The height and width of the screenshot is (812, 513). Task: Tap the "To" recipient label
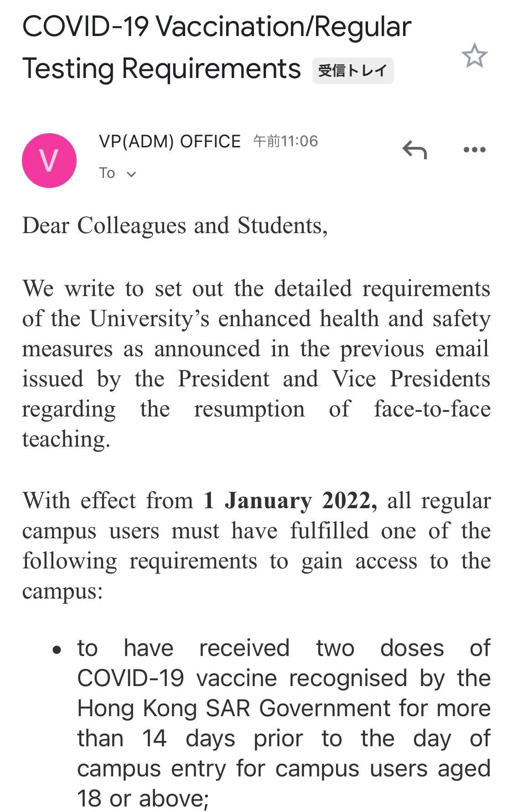coord(107,173)
